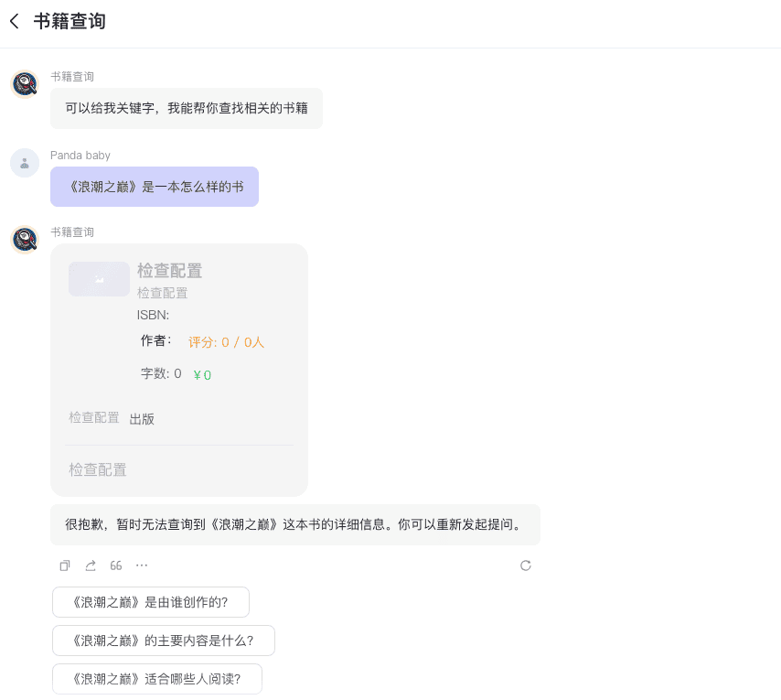This screenshot has width=781, height=700.
Task: Click the second 书籍查询 bot avatar
Action: [x=25, y=240]
